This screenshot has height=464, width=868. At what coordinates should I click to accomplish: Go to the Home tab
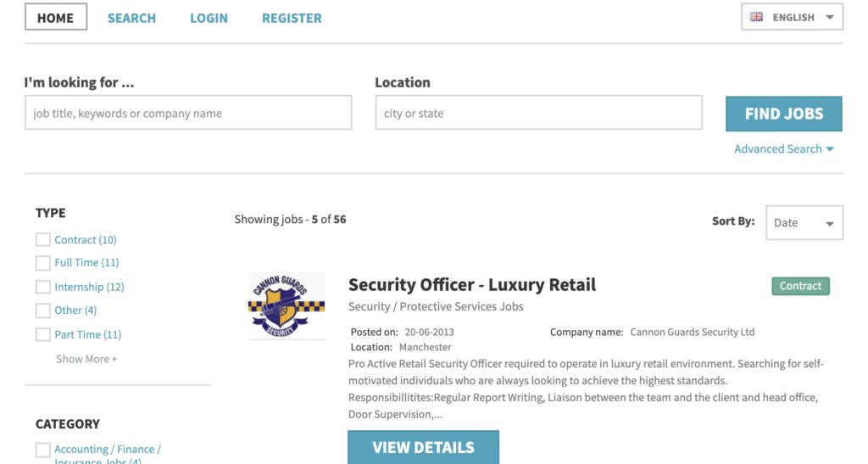(x=56, y=18)
